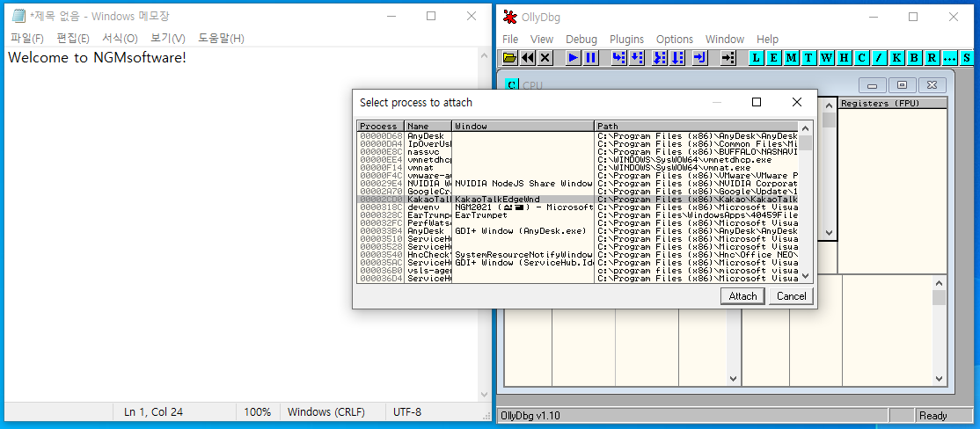Sort the list by the Window column header
980x429 pixels.
click(x=523, y=126)
